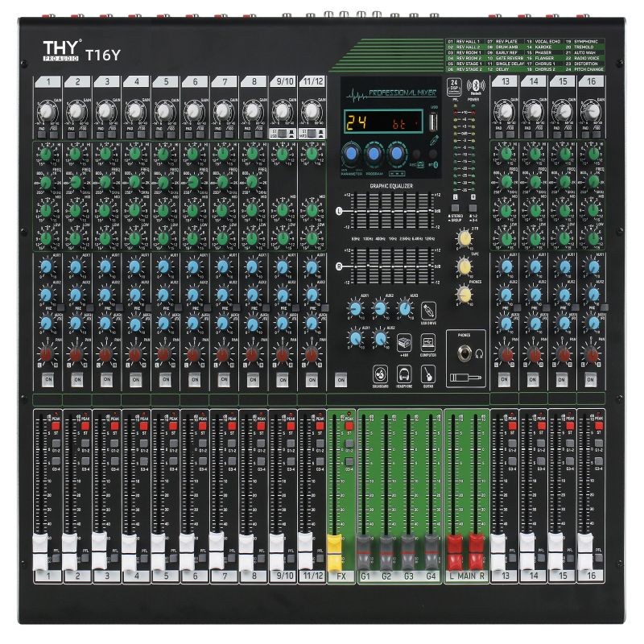Image resolution: width=644 pixels, height=644 pixels.
Task: Click the Headphone icon
Action: [405, 374]
